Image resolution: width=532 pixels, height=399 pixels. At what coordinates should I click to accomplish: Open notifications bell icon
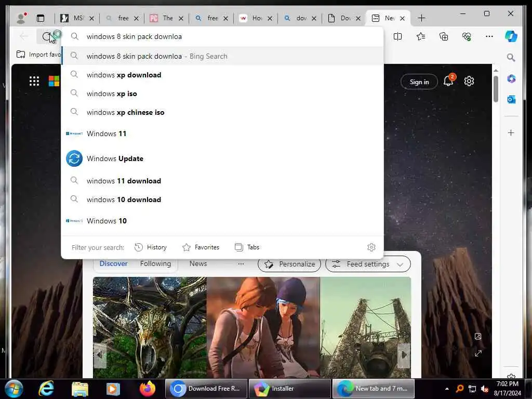(449, 81)
